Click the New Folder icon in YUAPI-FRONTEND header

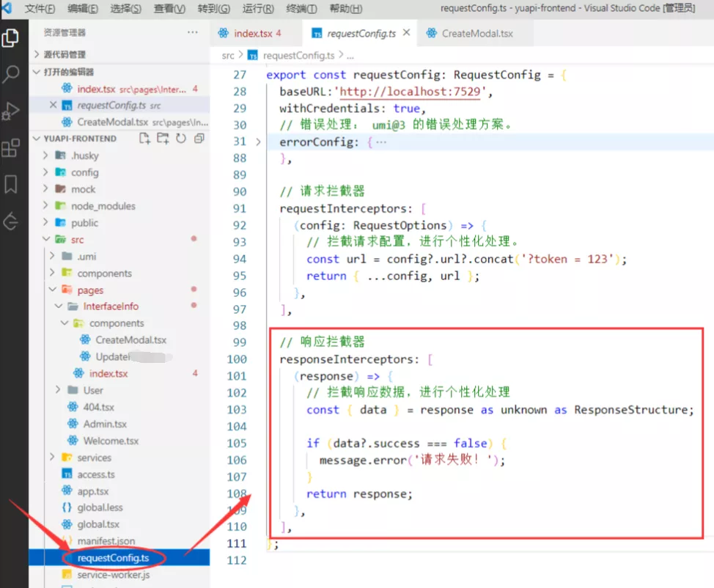[163, 139]
